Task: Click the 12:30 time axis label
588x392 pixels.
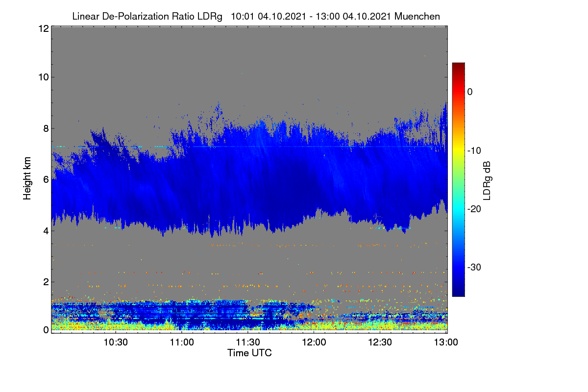Action: [x=380, y=342]
